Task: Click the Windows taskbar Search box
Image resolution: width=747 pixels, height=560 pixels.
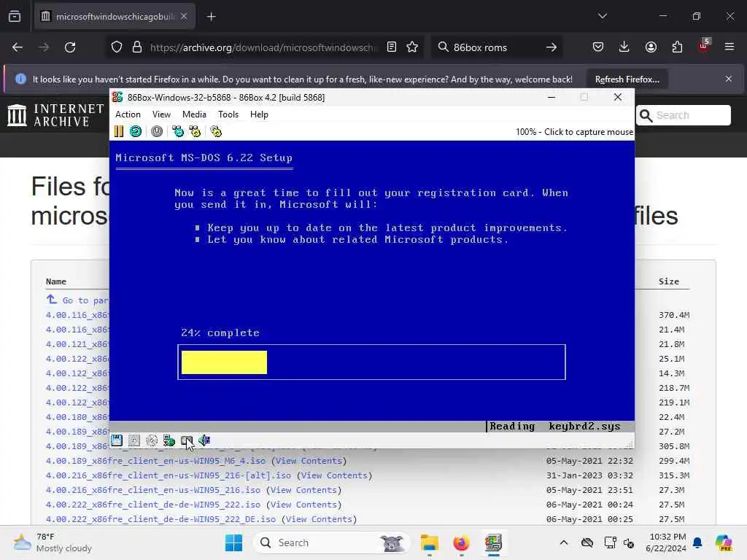Action: (332, 542)
